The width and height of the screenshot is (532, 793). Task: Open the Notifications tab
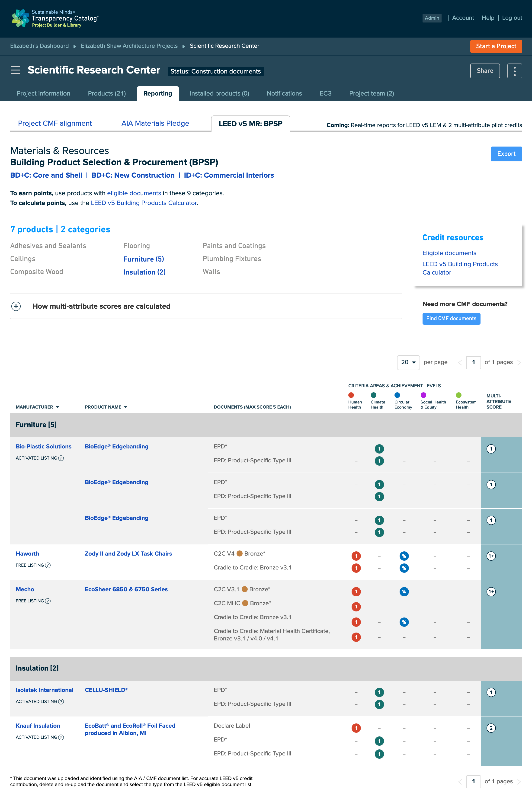coord(284,93)
